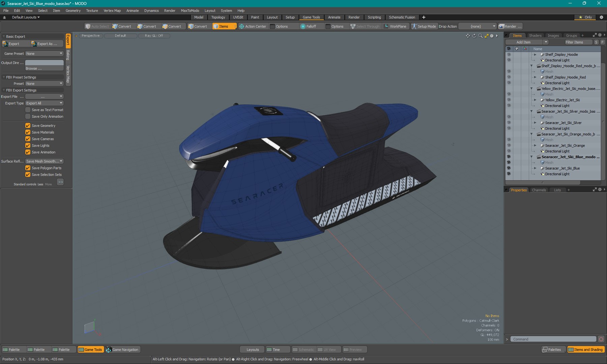Screen dimensions: 607x364
Task: Collapse the Yellow_Electric_Jet_Ski_modo_base scene
Action: (531, 89)
